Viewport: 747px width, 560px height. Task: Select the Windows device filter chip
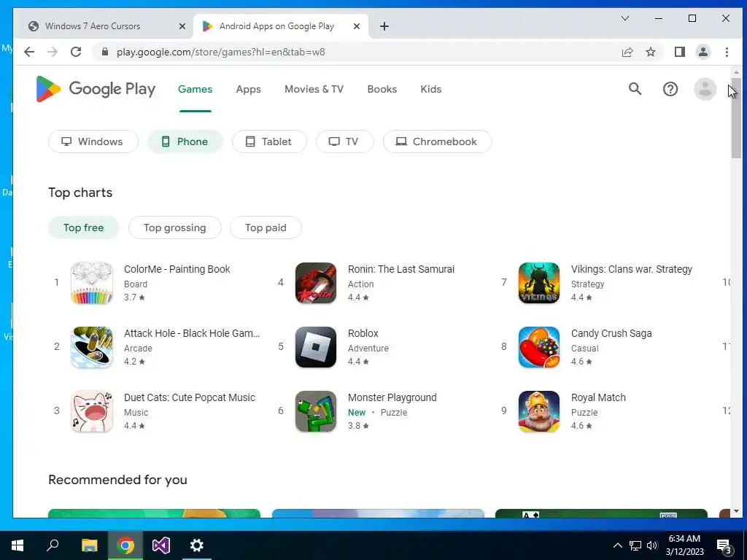point(93,141)
